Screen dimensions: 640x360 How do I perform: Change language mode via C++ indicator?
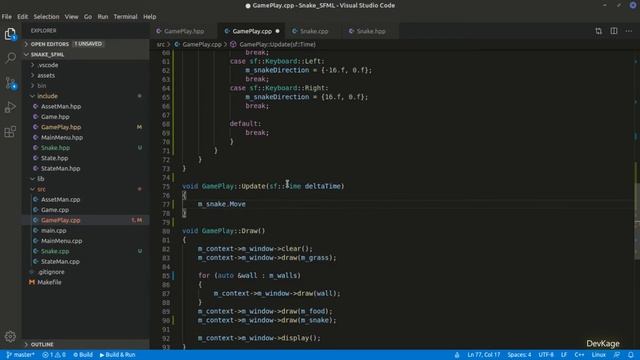579,355
